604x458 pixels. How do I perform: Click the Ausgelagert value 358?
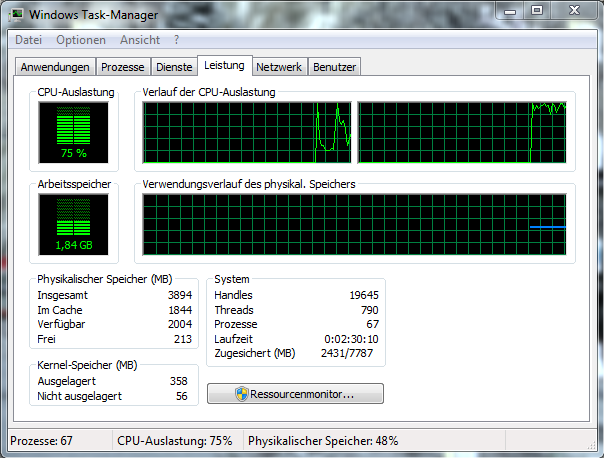click(179, 381)
